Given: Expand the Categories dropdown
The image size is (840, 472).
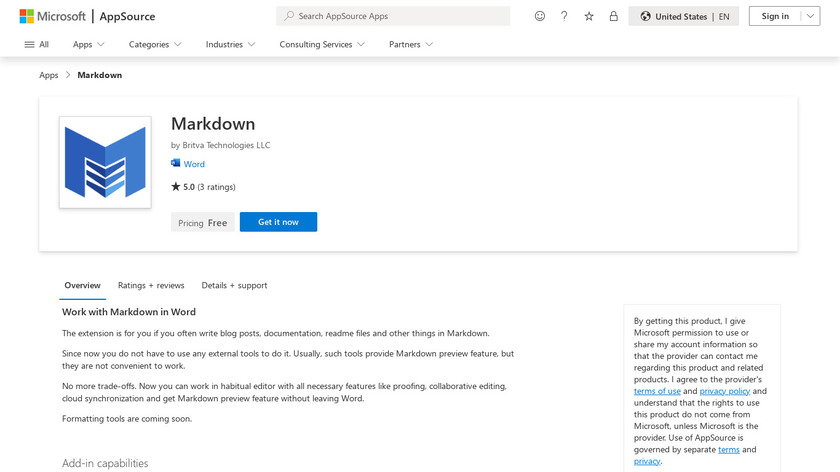Looking at the screenshot, I should 155,44.
